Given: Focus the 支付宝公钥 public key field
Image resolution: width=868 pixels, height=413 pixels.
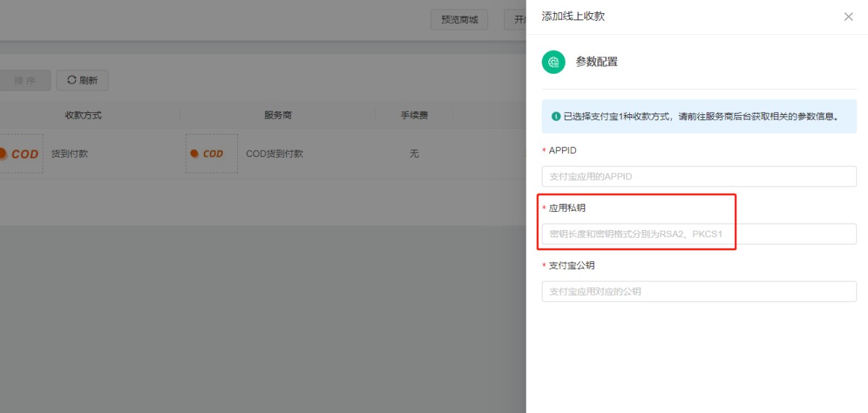Looking at the screenshot, I should tap(699, 291).
